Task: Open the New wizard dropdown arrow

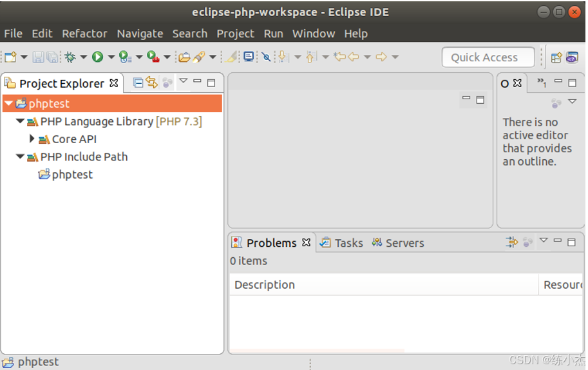Action: point(24,57)
